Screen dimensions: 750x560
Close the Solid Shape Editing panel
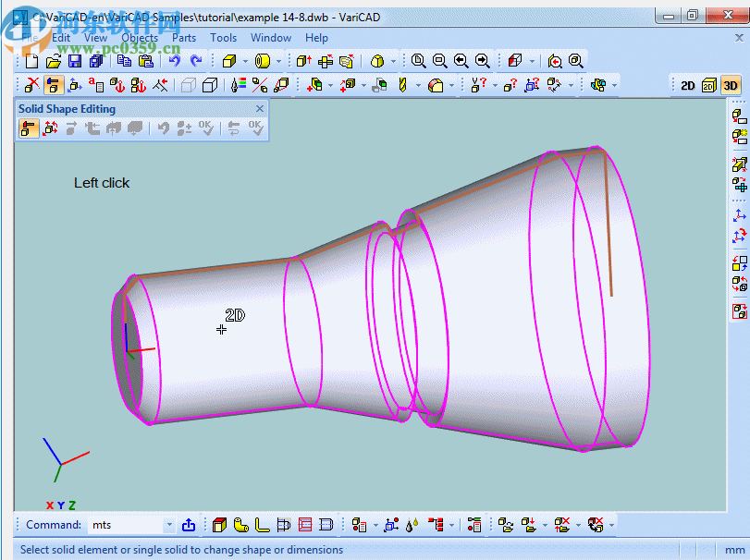coord(260,109)
